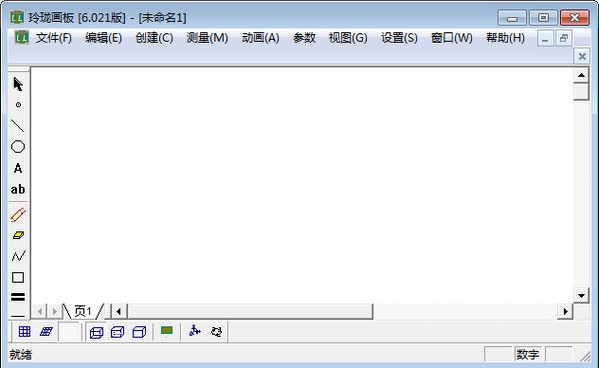This screenshot has height=368, width=599.
Task: Select the zigzag polyline tool
Action: tap(18, 256)
